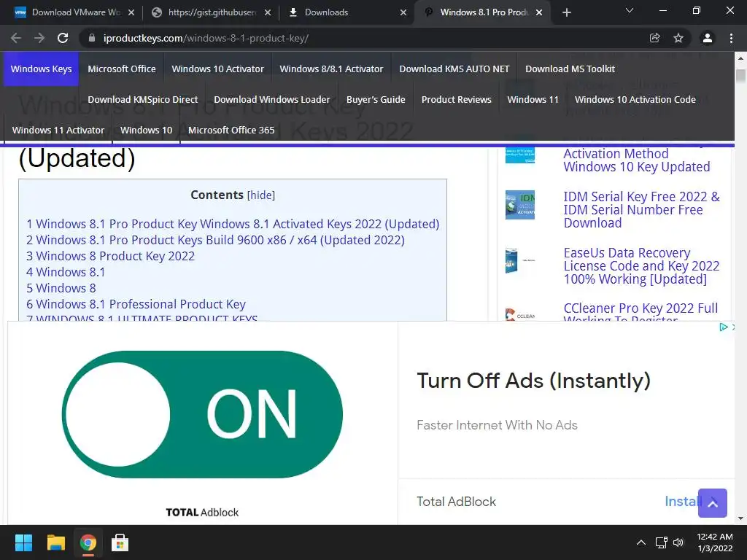Close the Downloads tab

pos(403,12)
